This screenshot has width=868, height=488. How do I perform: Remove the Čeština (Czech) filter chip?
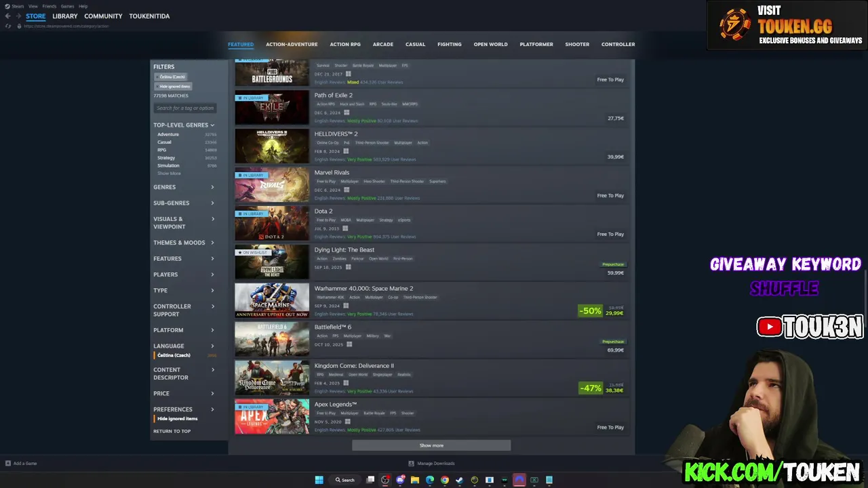172,77
